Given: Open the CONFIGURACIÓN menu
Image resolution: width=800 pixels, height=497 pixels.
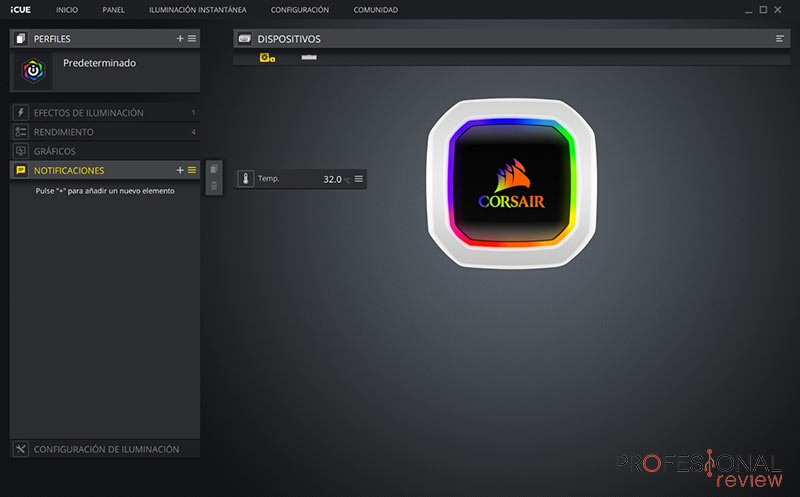Looking at the screenshot, I should (299, 10).
